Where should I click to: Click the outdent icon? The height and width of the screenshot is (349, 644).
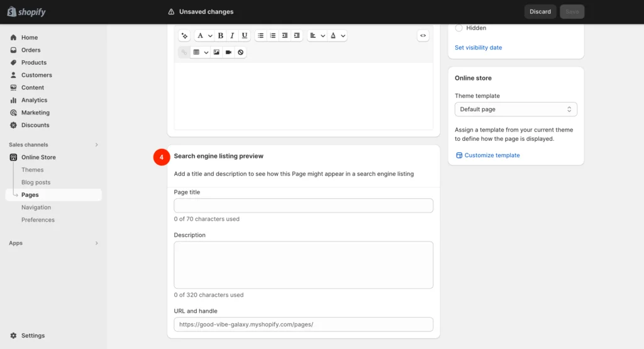click(x=285, y=36)
